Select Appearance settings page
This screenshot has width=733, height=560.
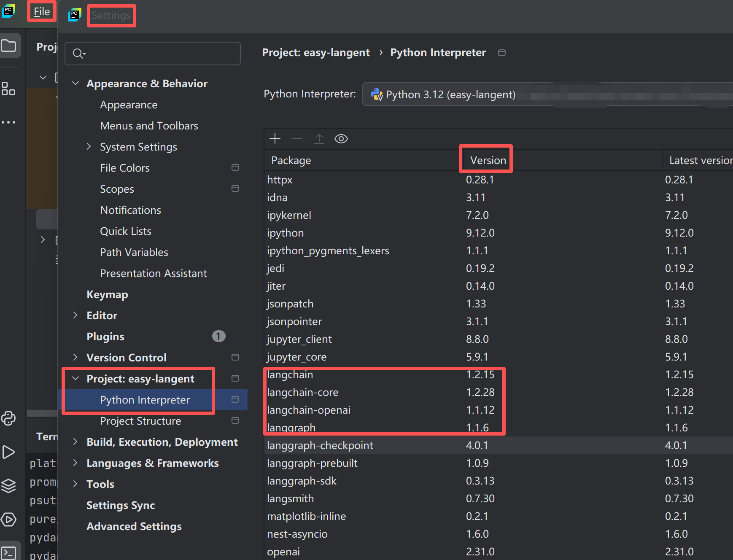[x=129, y=105]
